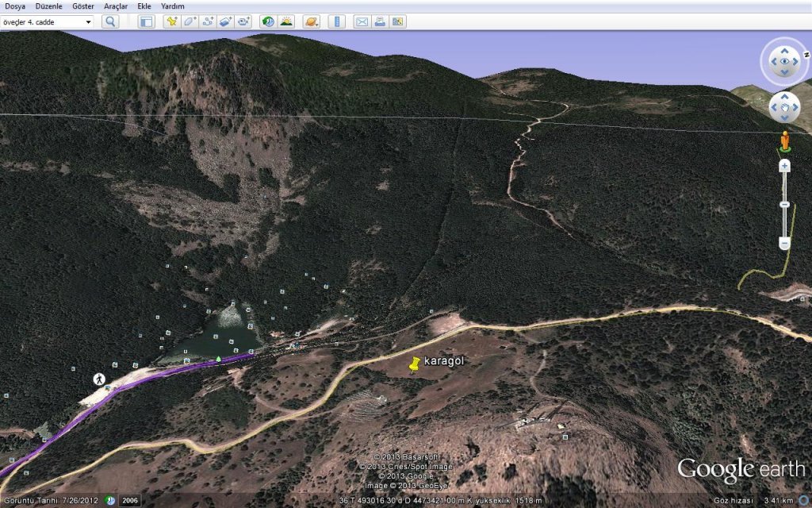Click the zoom in plus button
812x508 pixels.
[784, 166]
